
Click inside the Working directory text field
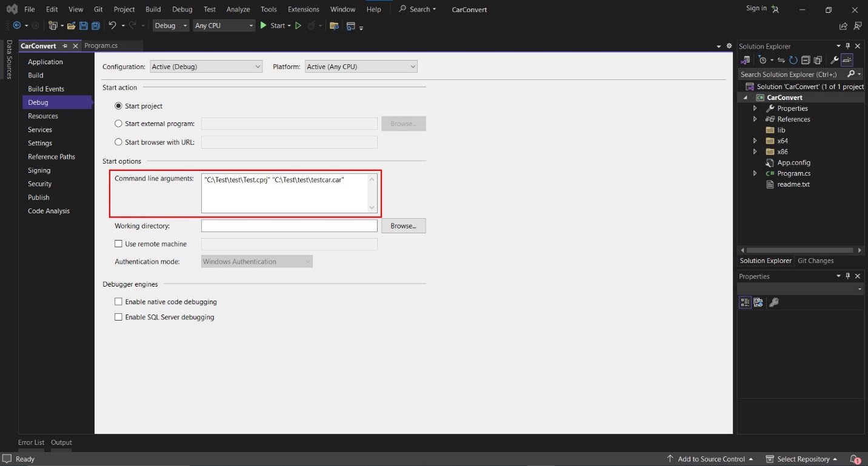pos(289,226)
